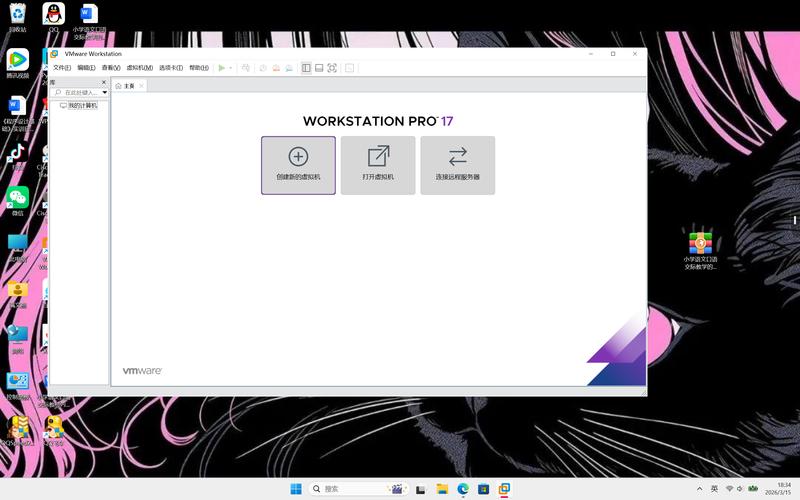
Task: Open the Snapshot Manager toolbar icon
Action: pyautogui.click(x=289, y=68)
